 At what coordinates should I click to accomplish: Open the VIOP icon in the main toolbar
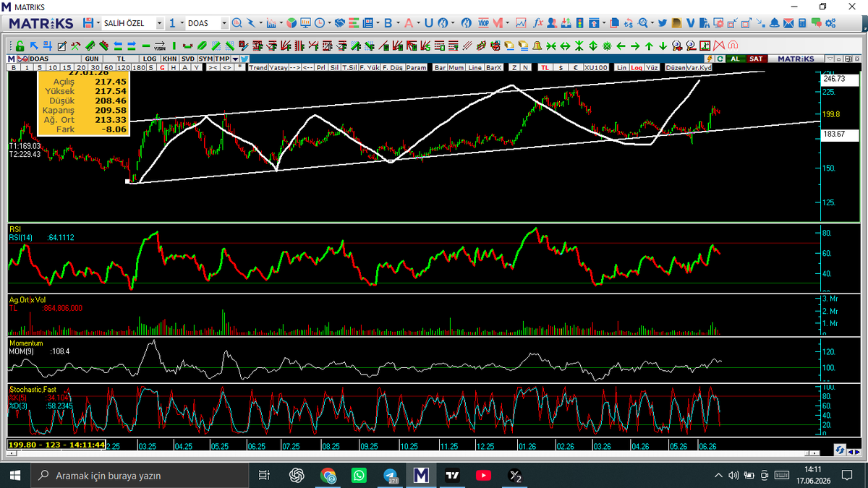(484, 23)
